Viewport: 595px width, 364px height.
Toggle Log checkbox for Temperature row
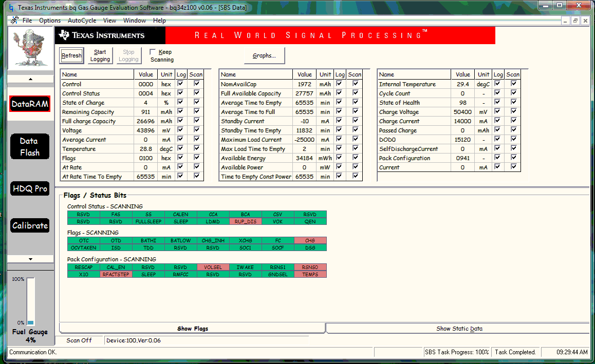point(180,148)
